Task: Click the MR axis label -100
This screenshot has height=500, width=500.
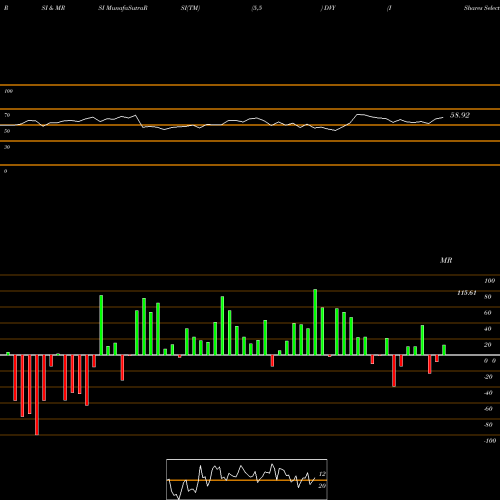Action: tap(490, 441)
